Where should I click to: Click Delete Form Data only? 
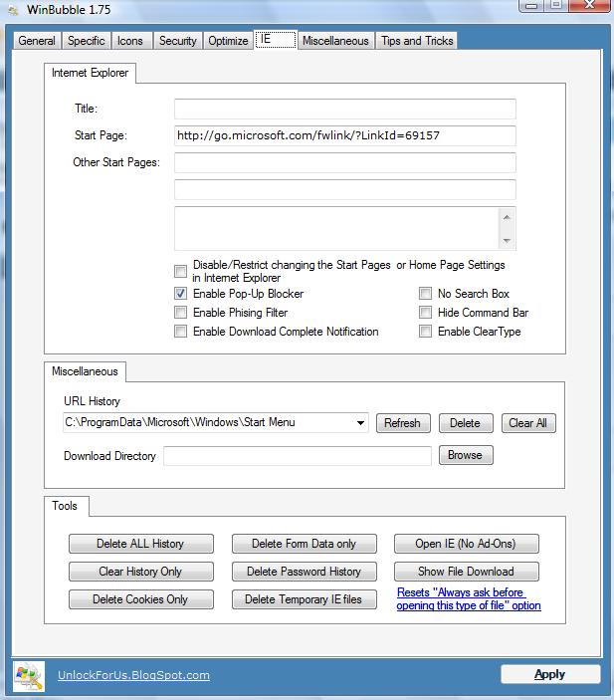tap(304, 544)
